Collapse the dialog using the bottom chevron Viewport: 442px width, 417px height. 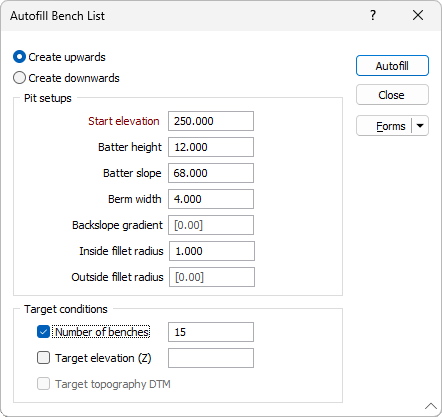431,406
